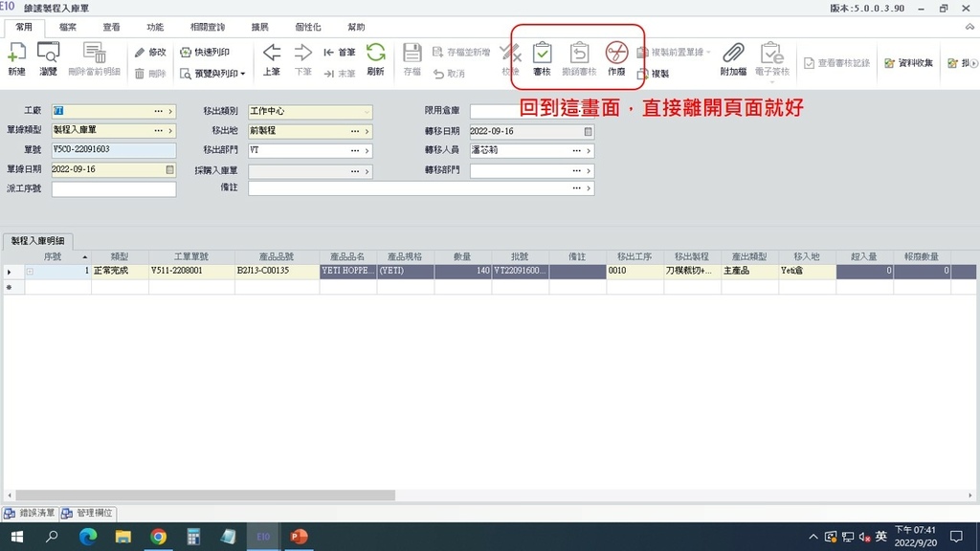Open the 移出類別 combo box
Viewport: 980px width, 551px height.
(x=310, y=111)
